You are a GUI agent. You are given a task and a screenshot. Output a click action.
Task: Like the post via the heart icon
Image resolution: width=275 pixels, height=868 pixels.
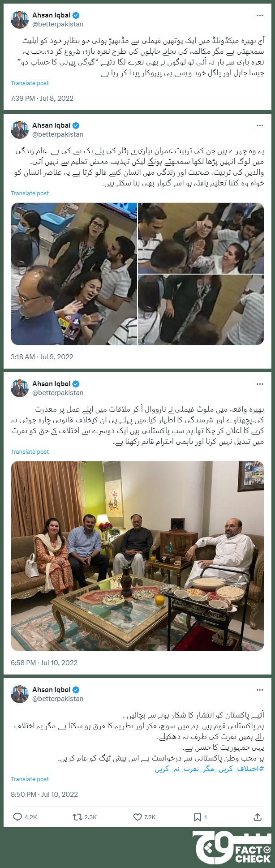click(x=137, y=817)
